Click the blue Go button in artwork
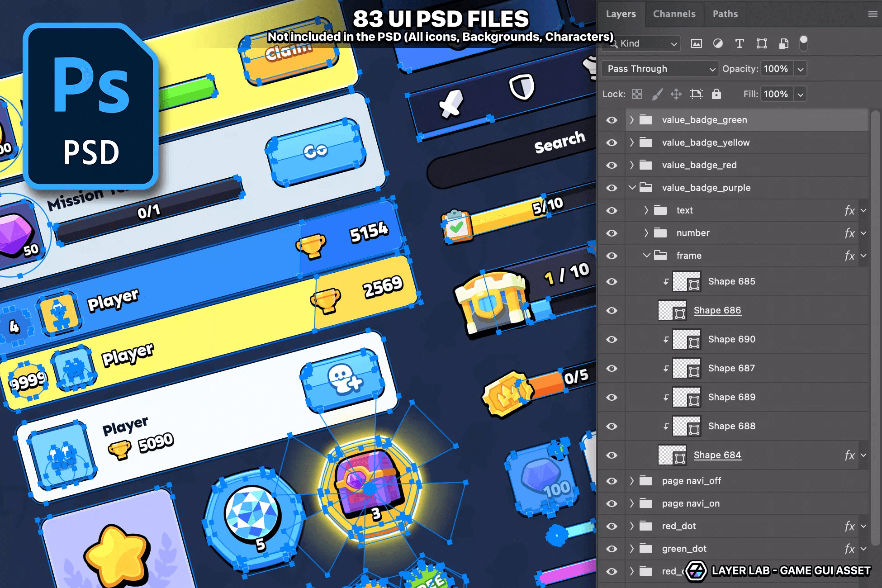This screenshot has width=882, height=588. pos(316,152)
